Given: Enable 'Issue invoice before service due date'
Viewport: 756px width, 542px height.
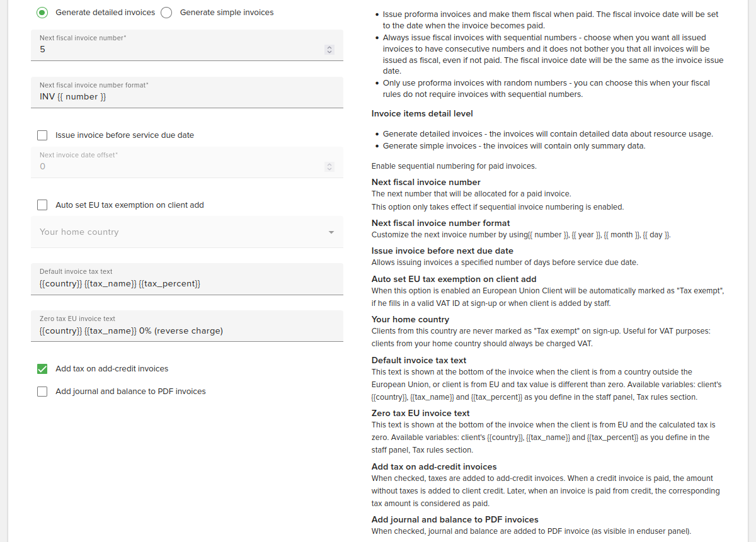Looking at the screenshot, I should [42, 135].
